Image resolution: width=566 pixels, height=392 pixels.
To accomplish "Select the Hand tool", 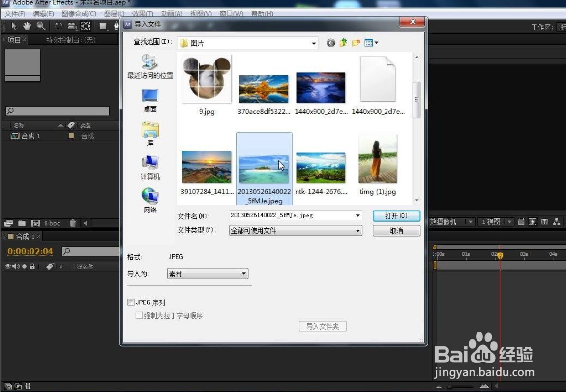I will coord(27,26).
